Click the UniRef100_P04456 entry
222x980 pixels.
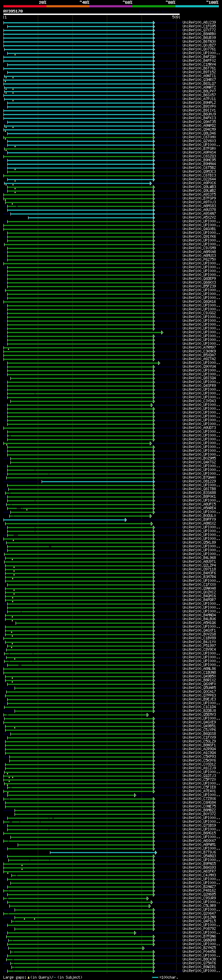coord(199,951)
